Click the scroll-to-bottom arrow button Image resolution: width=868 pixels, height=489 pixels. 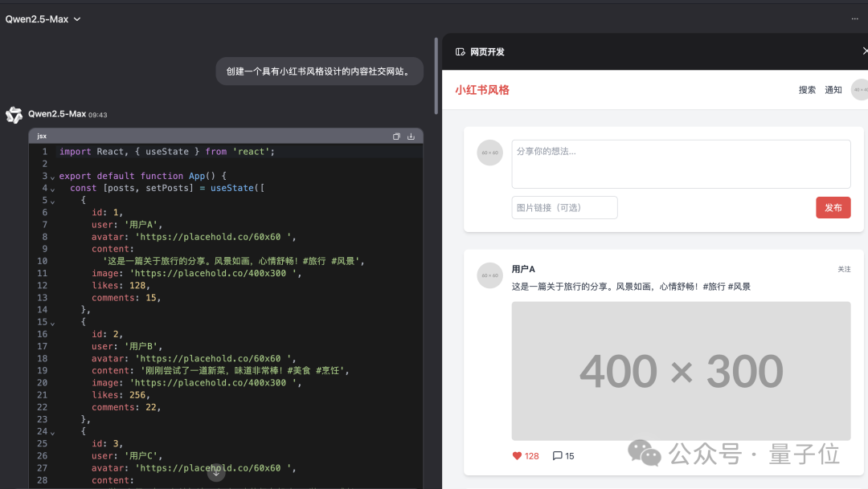click(215, 473)
